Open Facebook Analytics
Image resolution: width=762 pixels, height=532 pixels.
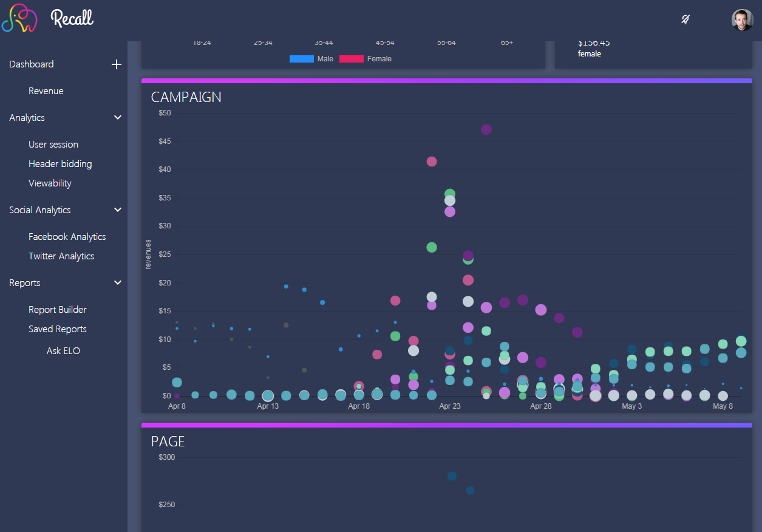[67, 237]
